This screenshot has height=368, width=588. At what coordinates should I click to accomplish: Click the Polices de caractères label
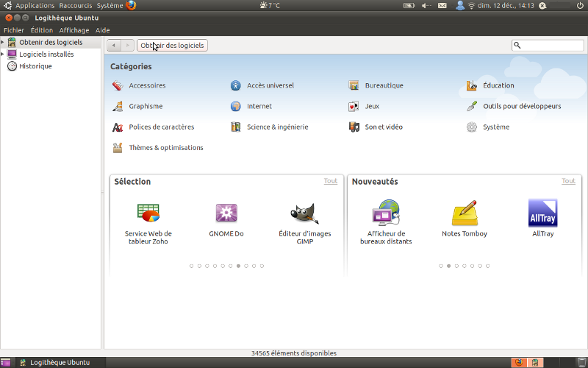[162, 127]
